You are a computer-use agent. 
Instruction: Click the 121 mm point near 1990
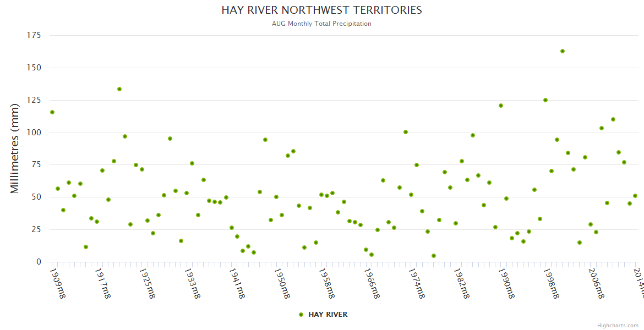click(501, 106)
